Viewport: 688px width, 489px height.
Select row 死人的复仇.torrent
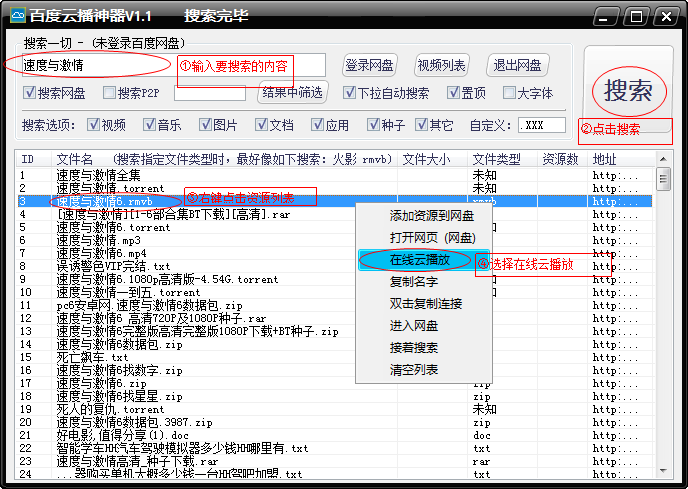pos(334,410)
